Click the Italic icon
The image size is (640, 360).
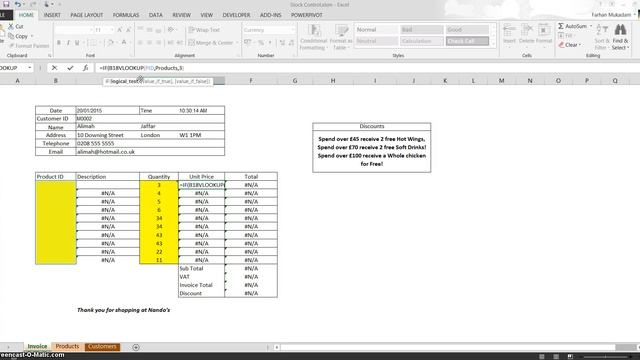[68, 42]
